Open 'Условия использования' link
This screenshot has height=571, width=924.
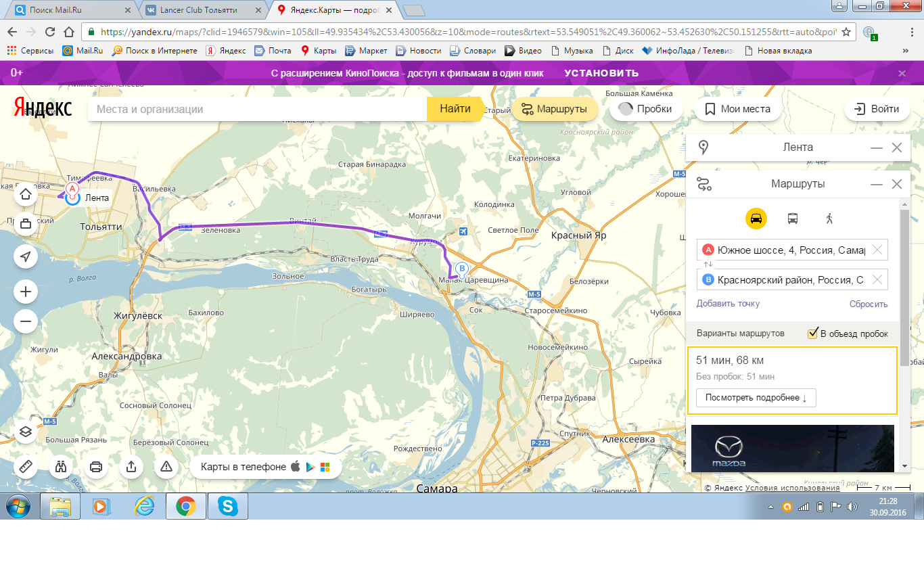point(792,488)
